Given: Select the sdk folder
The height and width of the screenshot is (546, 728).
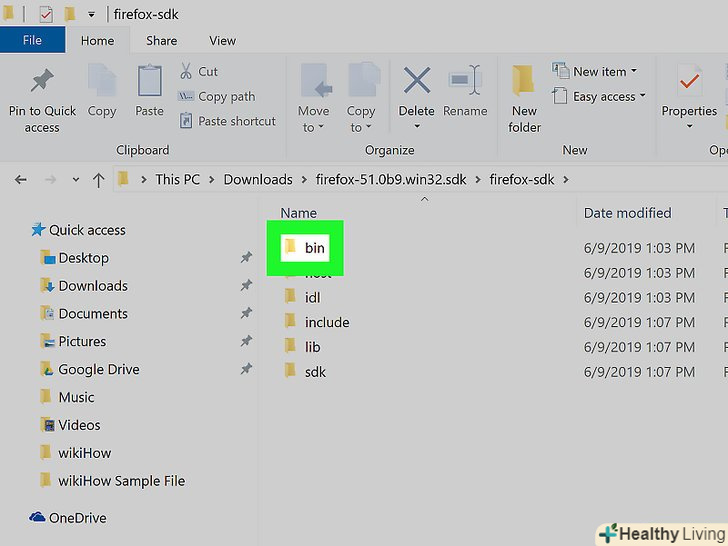Looking at the screenshot, I should click(x=305, y=372).
